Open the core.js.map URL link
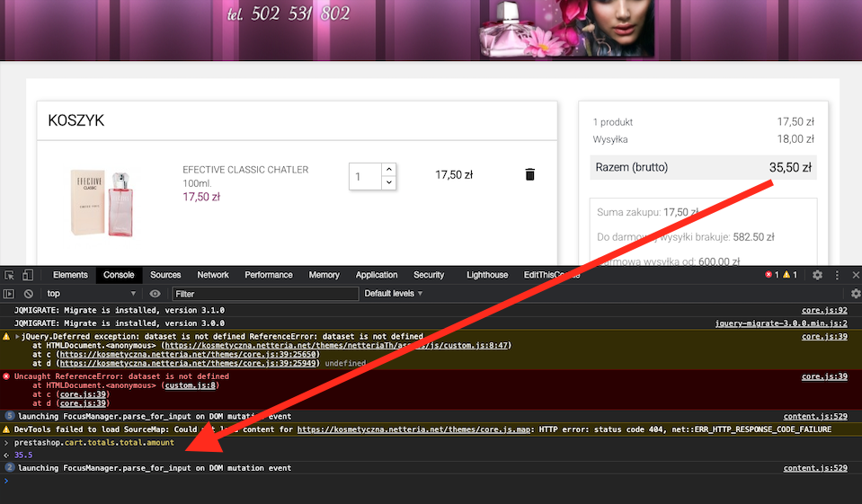Viewport: 862px width, 504px height. click(x=414, y=429)
